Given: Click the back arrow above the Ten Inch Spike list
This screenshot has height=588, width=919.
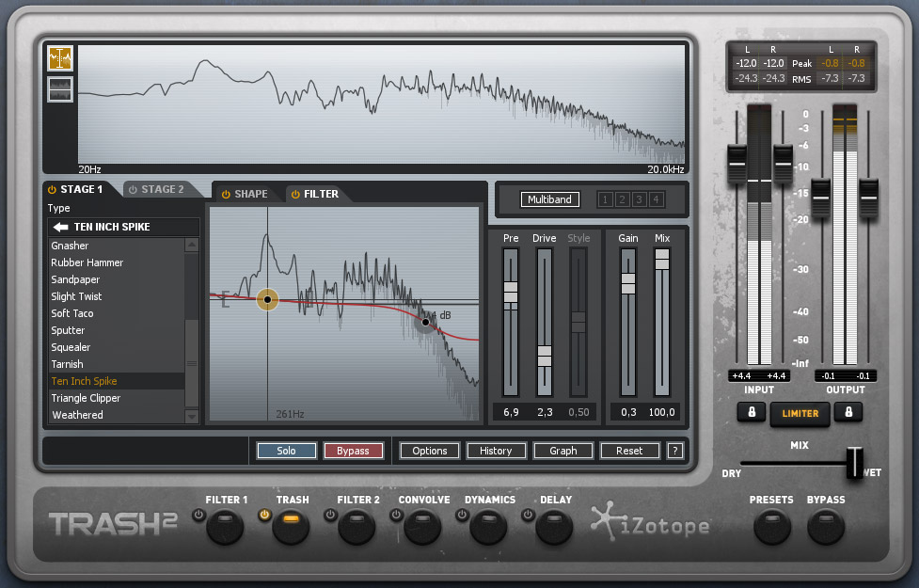Looking at the screenshot, I should 60,227.
